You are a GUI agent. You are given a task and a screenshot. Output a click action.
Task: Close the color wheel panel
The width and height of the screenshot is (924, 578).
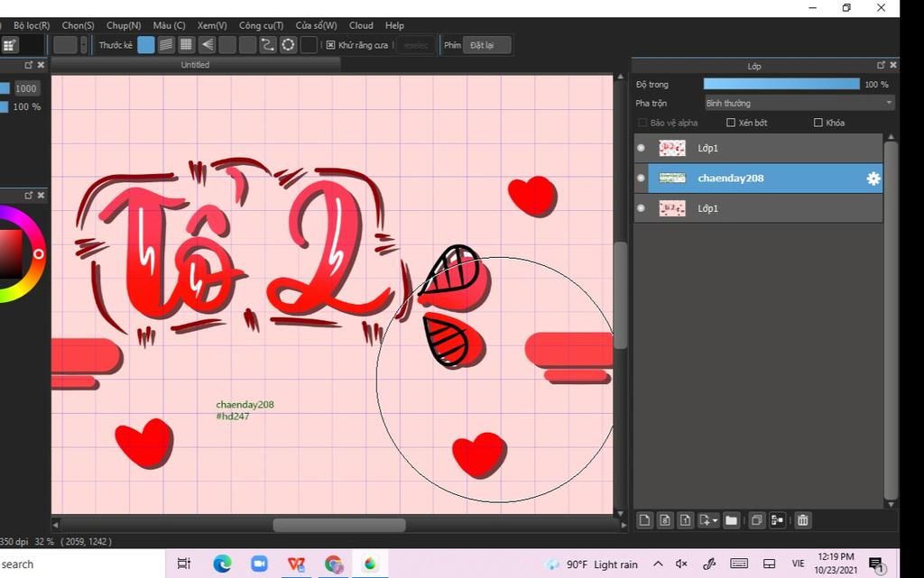click(x=41, y=195)
